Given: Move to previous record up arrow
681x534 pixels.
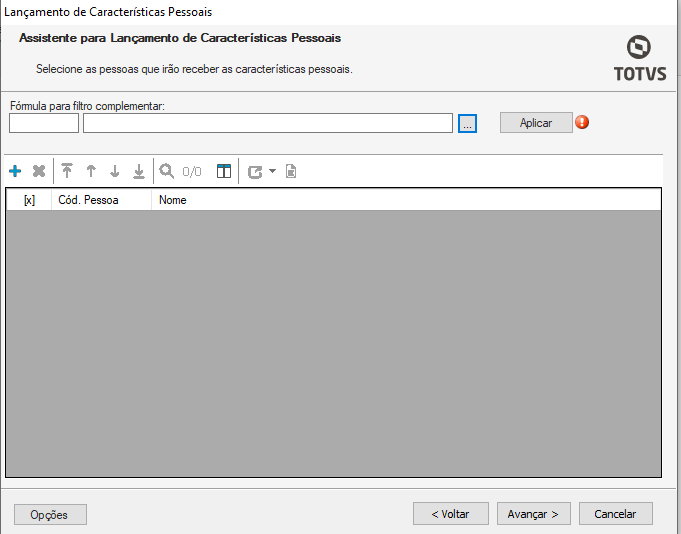Looking at the screenshot, I should [x=91, y=172].
